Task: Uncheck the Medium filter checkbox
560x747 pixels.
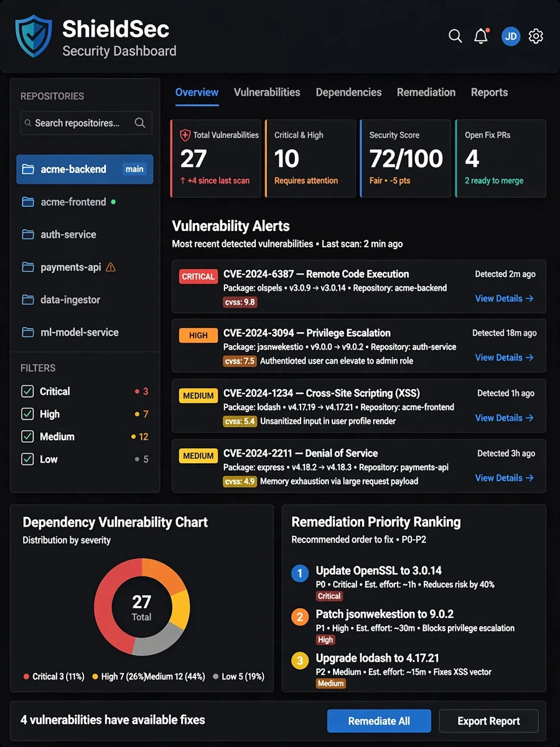Action: [27, 436]
